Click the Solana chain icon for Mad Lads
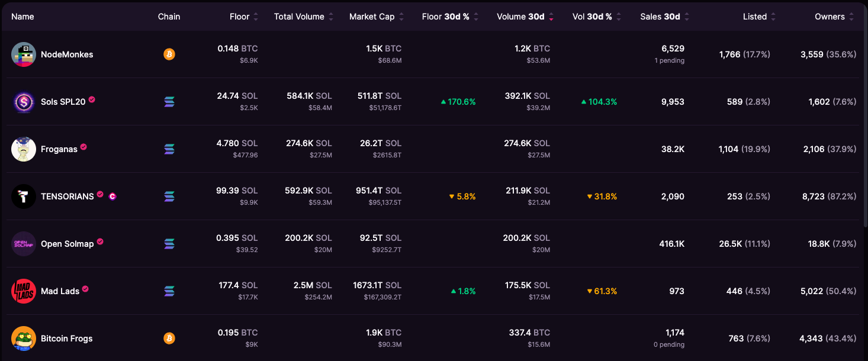The height and width of the screenshot is (361, 868). point(169,291)
